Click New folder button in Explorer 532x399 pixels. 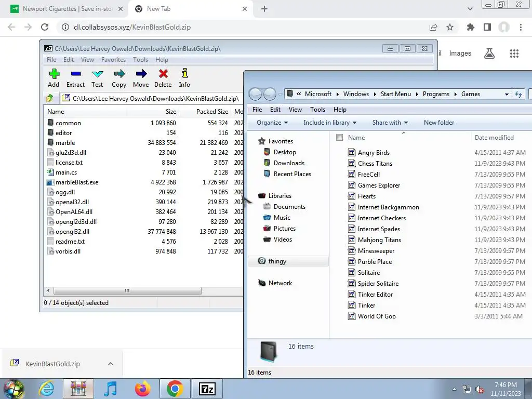(438, 123)
